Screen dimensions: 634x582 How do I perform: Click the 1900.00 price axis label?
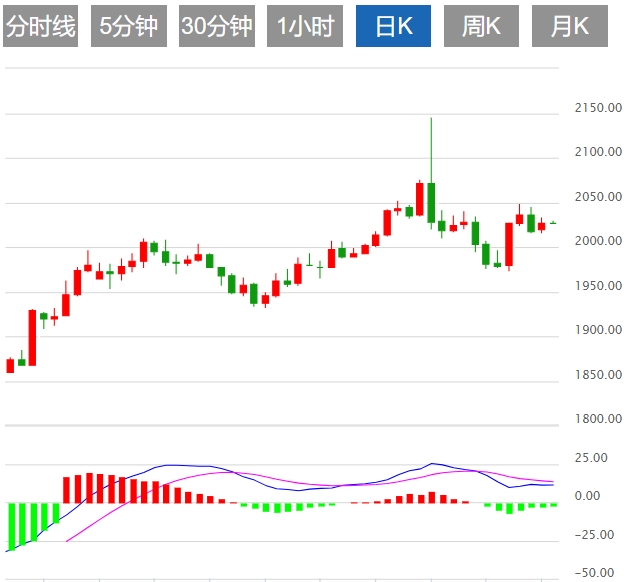coord(598,330)
